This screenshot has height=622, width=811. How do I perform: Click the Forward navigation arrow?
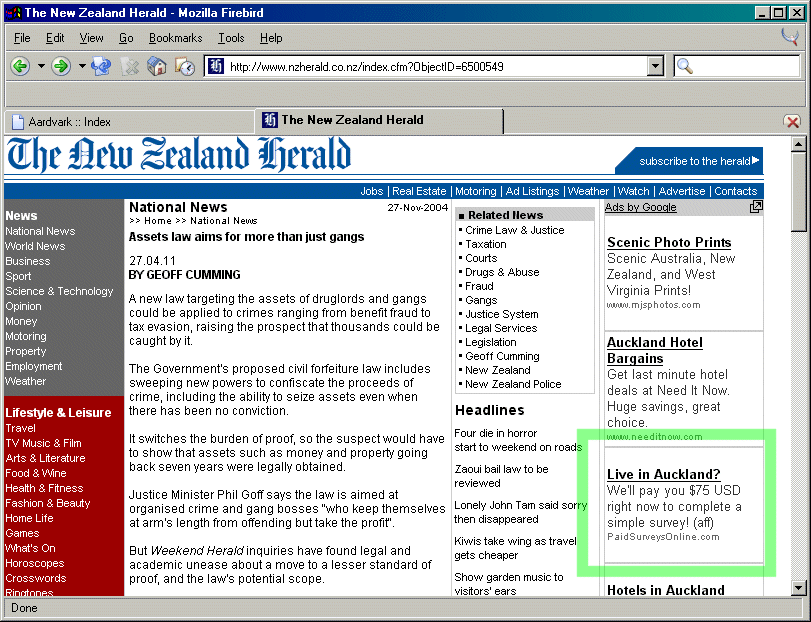[x=61, y=67]
